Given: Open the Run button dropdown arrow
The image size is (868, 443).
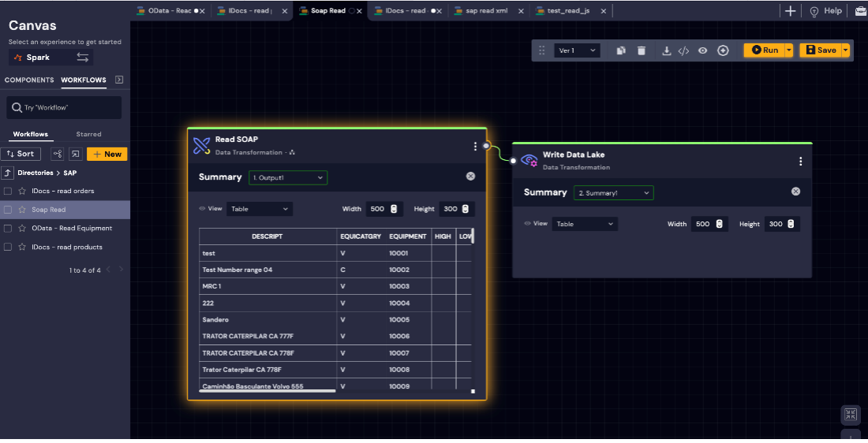Looking at the screenshot, I should (x=789, y=50).
